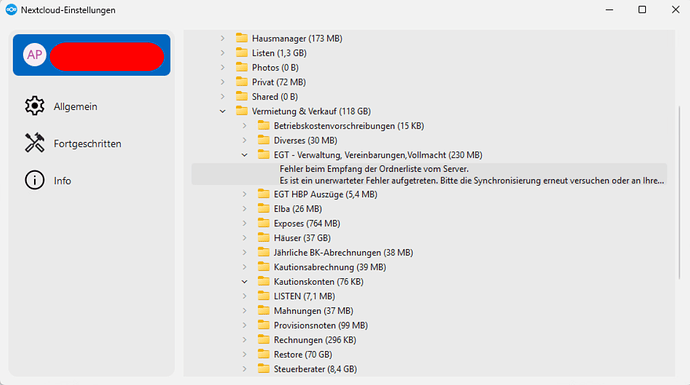The height and width of the screenshot is (385, 690).
Task: Select the Photos (0 B) tree entry
Action: (275, 67)
